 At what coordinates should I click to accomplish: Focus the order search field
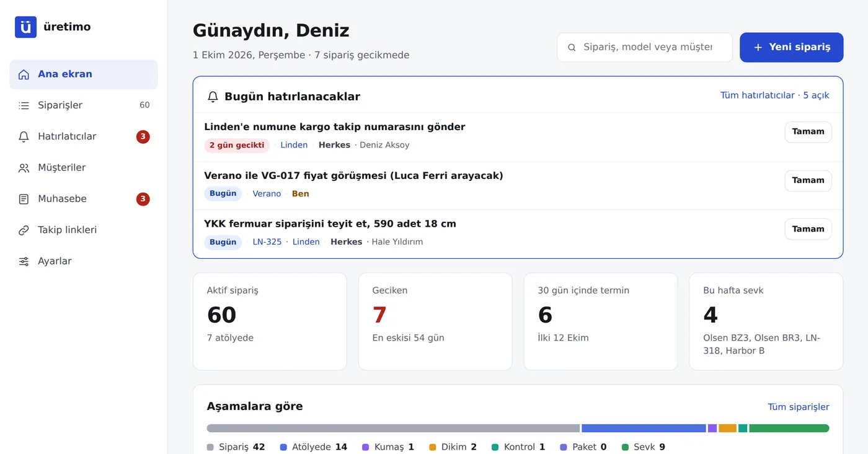(x=645, y=48)
